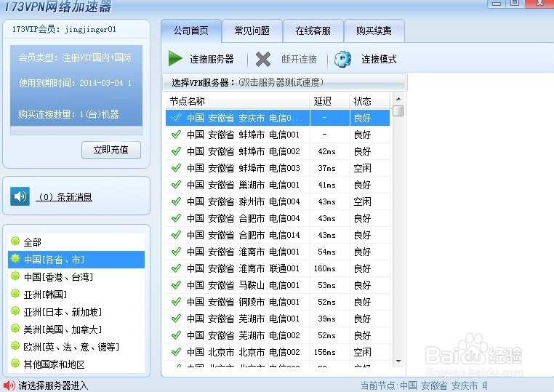The width and height of the screenshot is (554, 392).
Task: Click the connection mode gear icon
Action: coord(342,59)
